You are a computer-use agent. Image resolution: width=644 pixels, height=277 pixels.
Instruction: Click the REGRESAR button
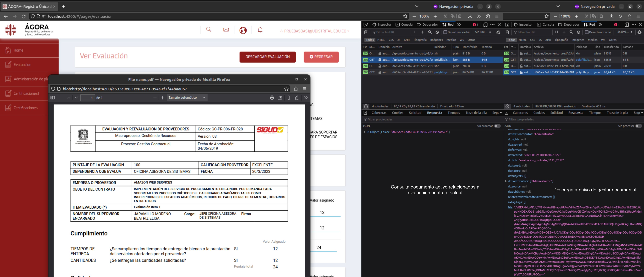pos(321,57)
